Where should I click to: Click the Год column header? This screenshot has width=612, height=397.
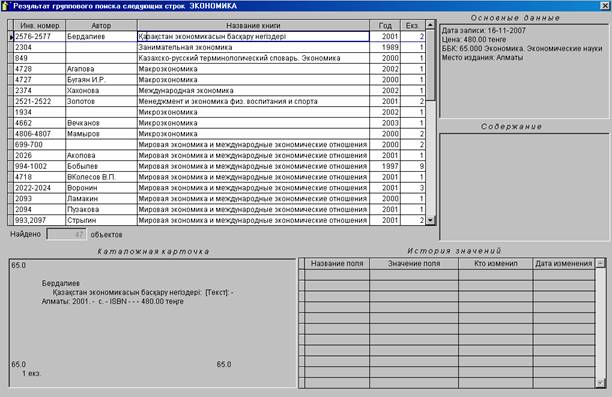(x=385, y=25)
